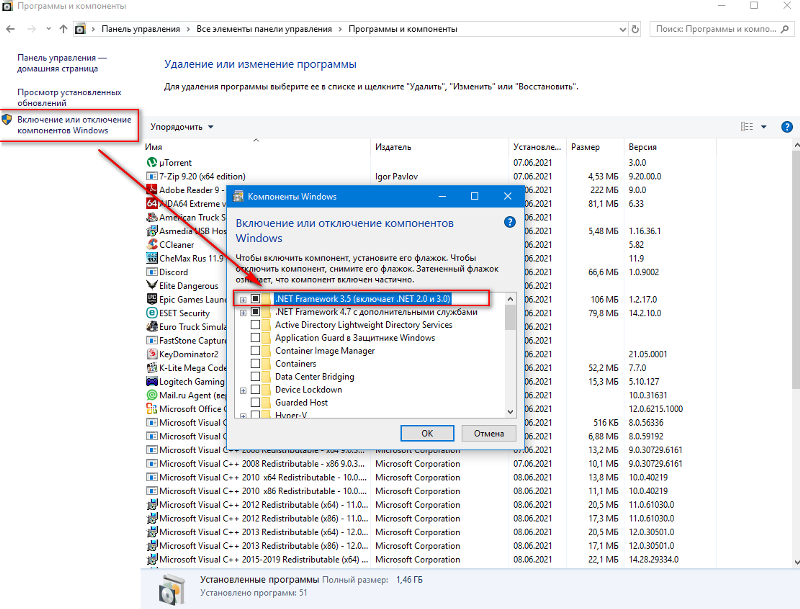The width and height of the screenshot is (800, 609).
Task: Open help in Programs and Features window
Action: [787, 126]
